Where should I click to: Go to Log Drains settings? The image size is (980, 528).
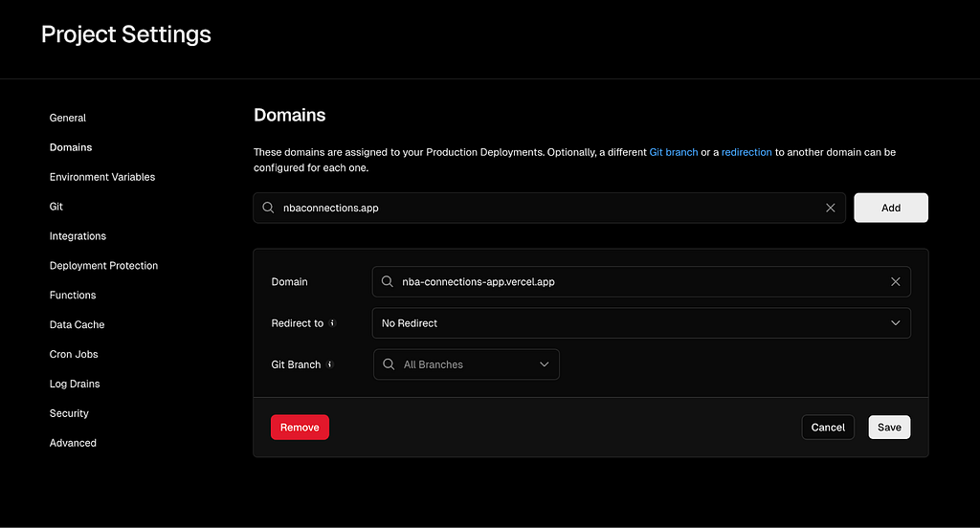click(75, 384)
